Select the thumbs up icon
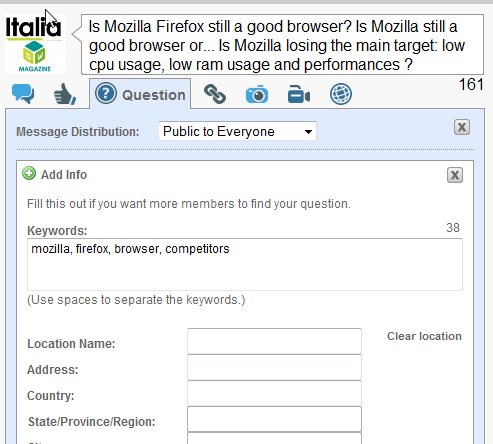Image resolution: width=493 pixels, height=444 pixels. click(x=65, y=94)
